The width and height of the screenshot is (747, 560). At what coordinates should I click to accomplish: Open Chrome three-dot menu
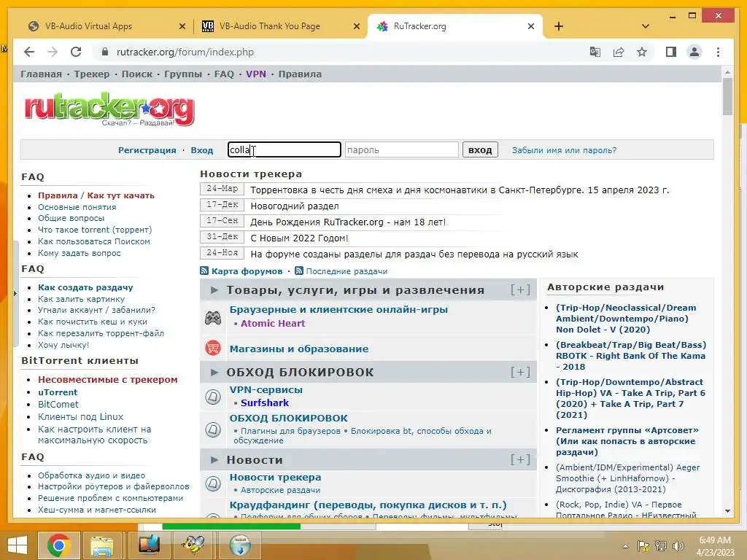pos(718,52)
